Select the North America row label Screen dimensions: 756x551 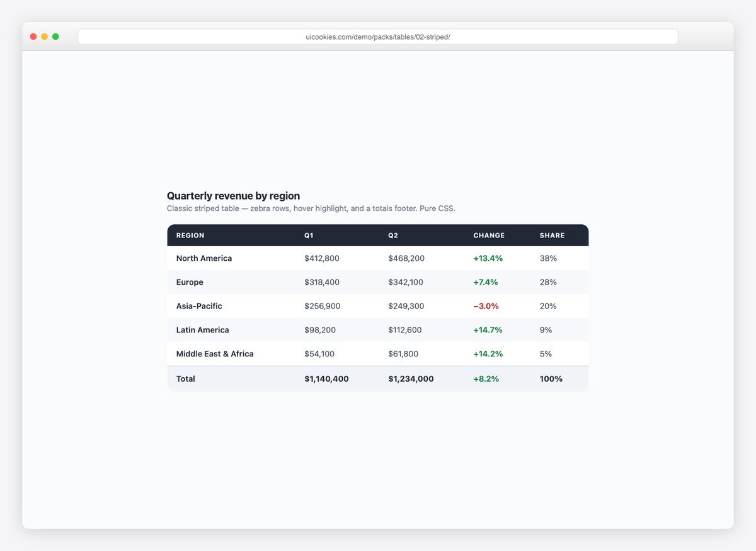(204, 258)
